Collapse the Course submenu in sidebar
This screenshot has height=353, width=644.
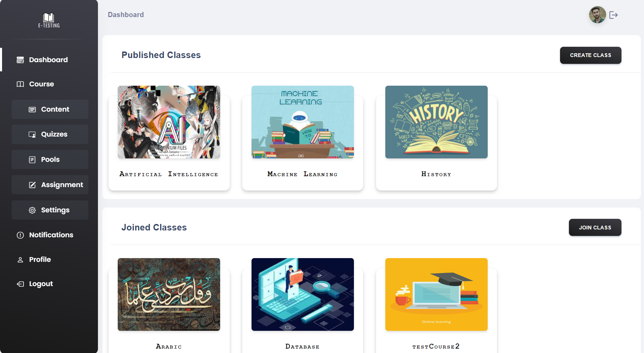41,84
